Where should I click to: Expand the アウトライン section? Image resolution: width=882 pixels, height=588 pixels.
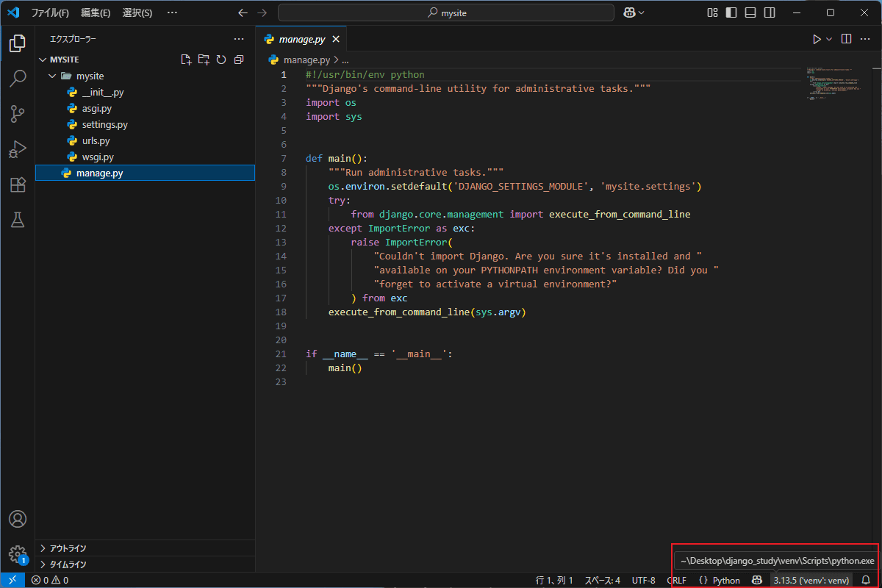tap(145, 548)
